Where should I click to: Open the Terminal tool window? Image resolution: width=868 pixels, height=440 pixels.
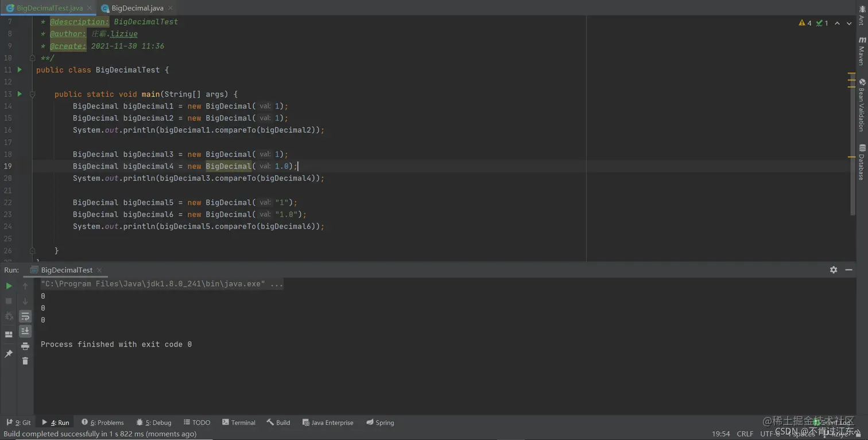(239, 422)
